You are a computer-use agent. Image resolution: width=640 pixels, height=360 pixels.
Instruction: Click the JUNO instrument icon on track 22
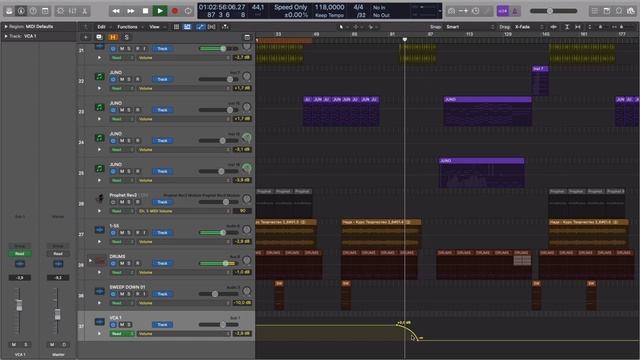[100, 76]
